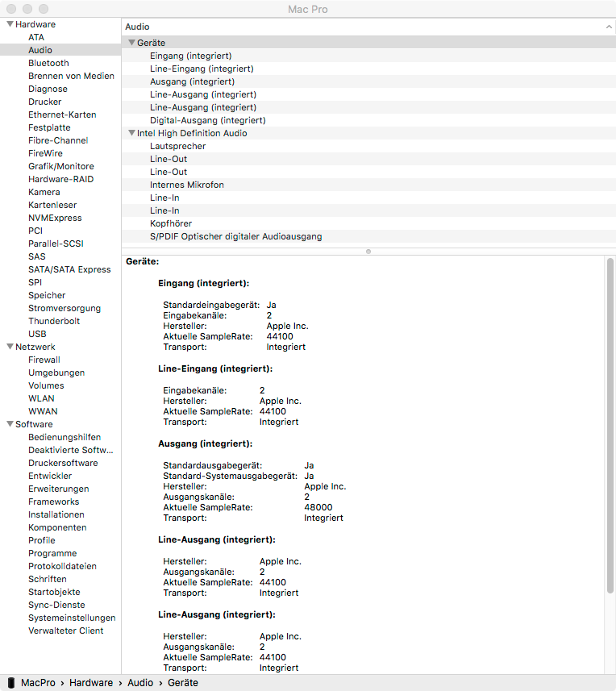The height and width of the screenshot is (691, 616).
Task: Select Schriften in the sidebar
Action: tap(47, 579)
